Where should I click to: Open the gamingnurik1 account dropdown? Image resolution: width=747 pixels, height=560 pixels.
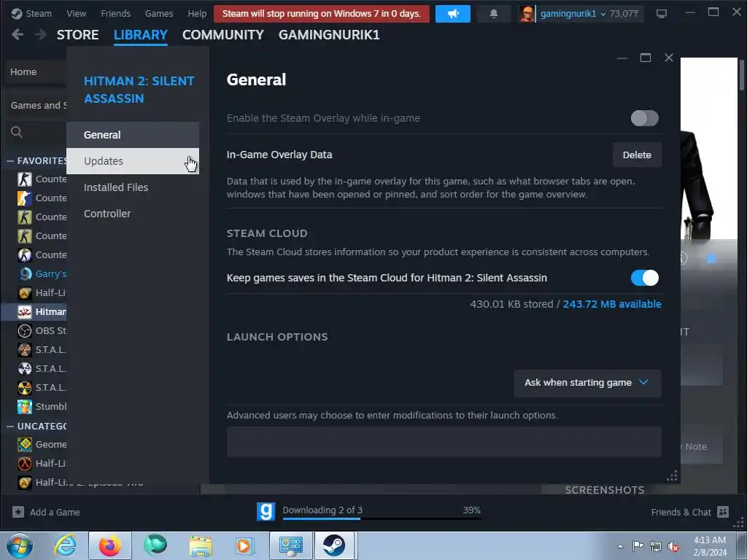(573, 14)
